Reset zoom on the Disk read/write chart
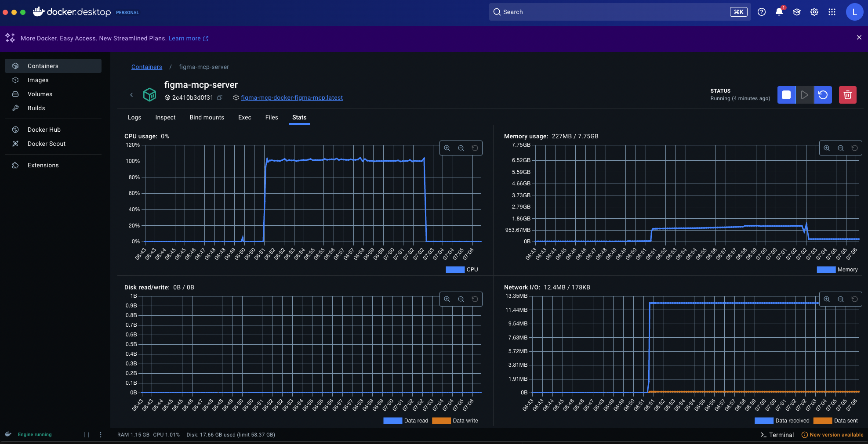Screen dimensions: 868x444 [x=475, y=299]
